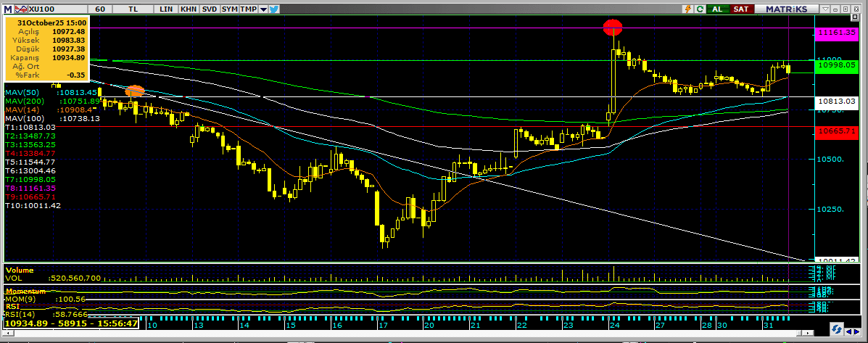868x343 pixels.
Task: Click the Matriks M logo icon
Action: 8,9
